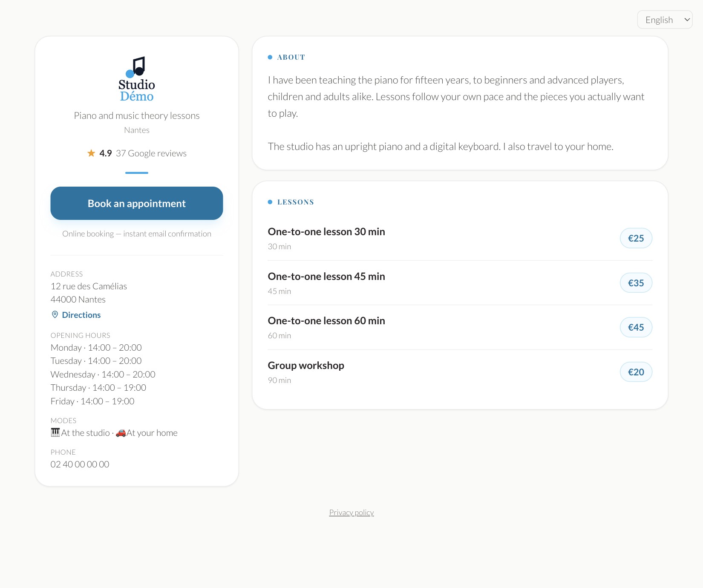Click the 60 min duration label
Viewport: 703px width, 588px height.
pos(279,336)
